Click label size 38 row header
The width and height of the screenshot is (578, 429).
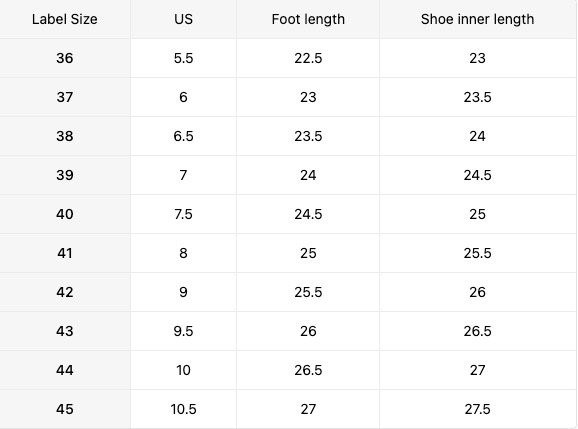point(65,136)
